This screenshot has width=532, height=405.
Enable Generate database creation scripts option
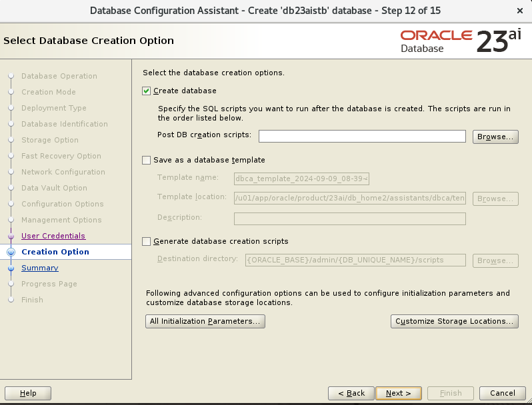[146, 241]
